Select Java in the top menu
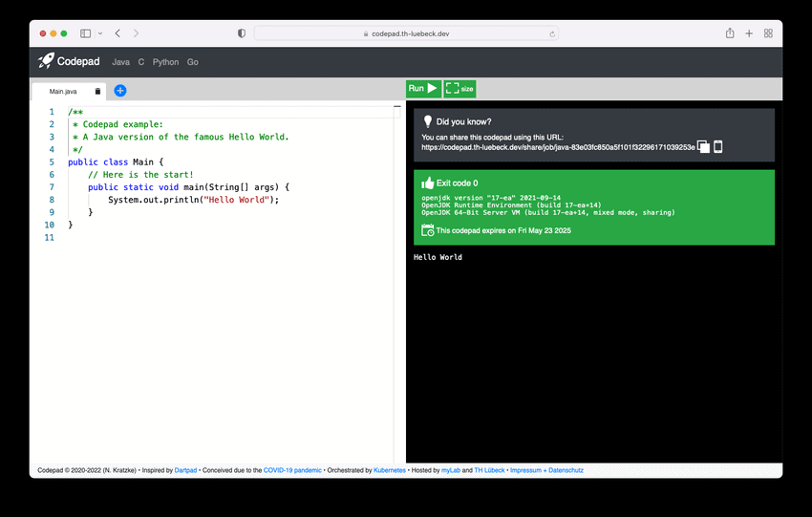 point(120,62)
